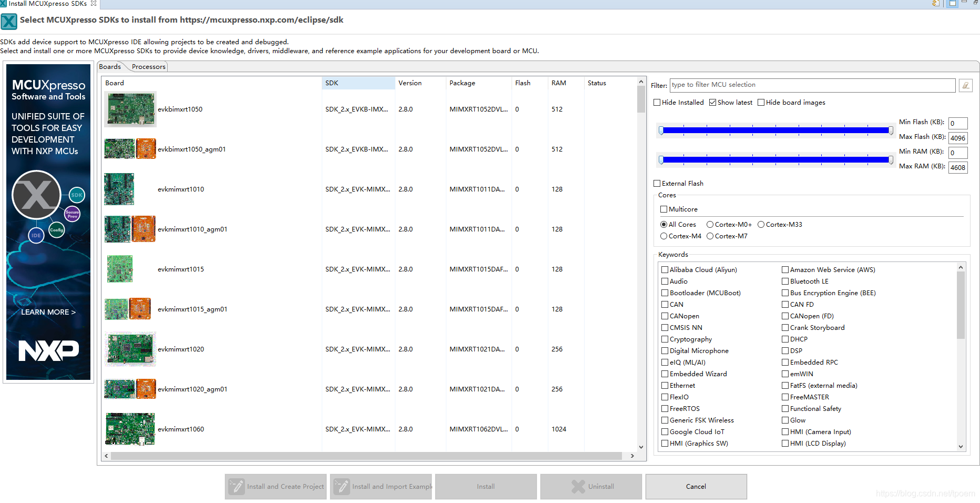Clear the MCU filter with eraser icon
Viewport: 980px width, 503px height.
(965, 85)
